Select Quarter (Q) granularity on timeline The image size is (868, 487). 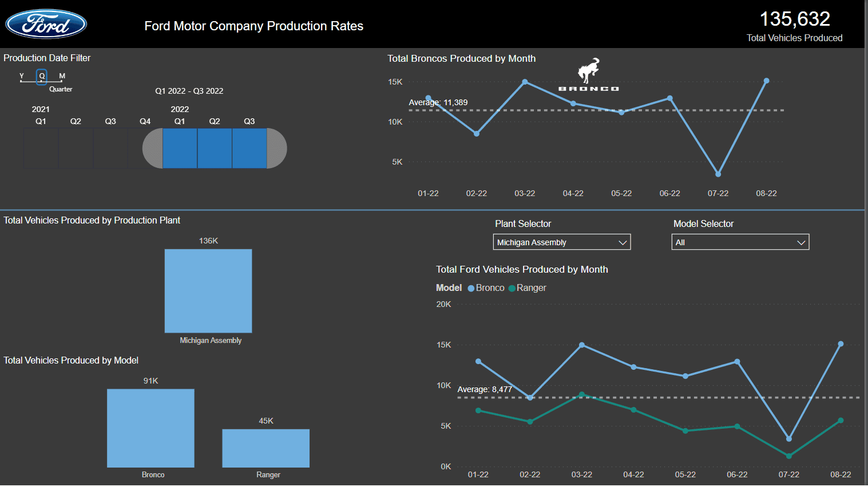[42, 77]
